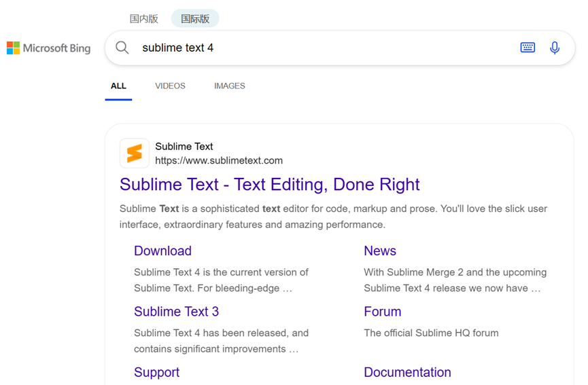
Task: Switch to 国内版 domestic version
Action: 144,19
